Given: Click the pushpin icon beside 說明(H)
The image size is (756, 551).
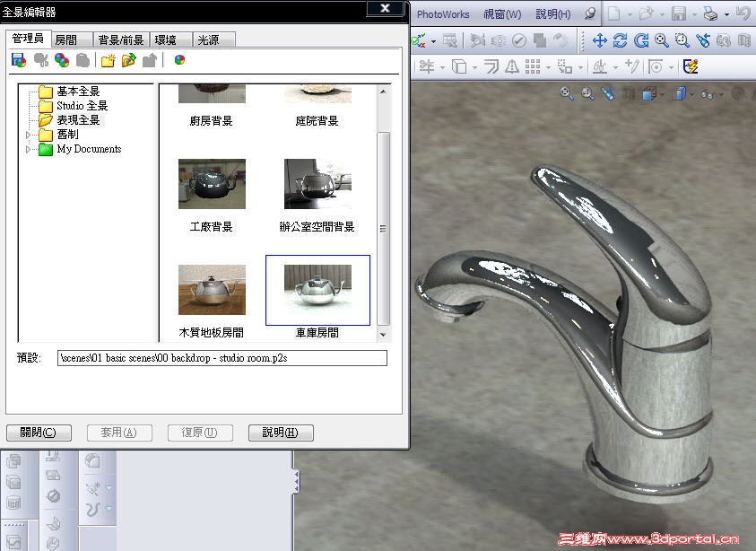Looking at the screenshot, I should coord(590,13).
